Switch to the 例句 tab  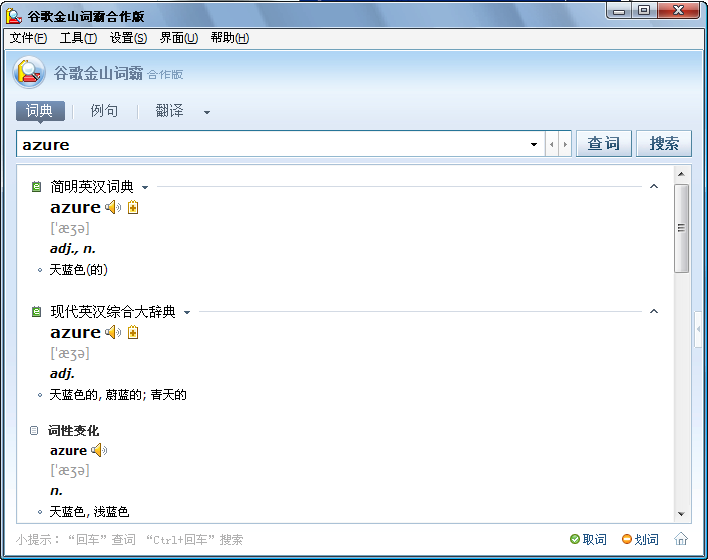click(x=104, y=111)
